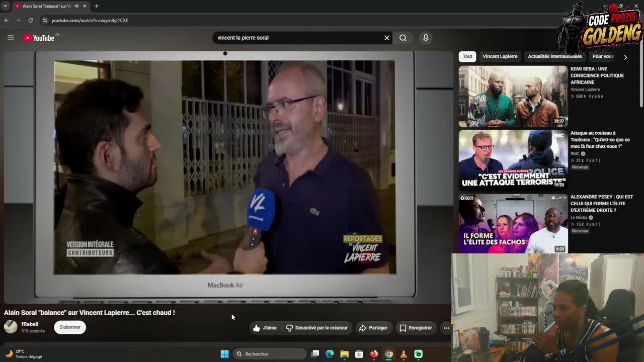The height and width of the screenshot is (362, 644).
Task: Save the video with "Enregistrer"
Action: pos(416,328)
